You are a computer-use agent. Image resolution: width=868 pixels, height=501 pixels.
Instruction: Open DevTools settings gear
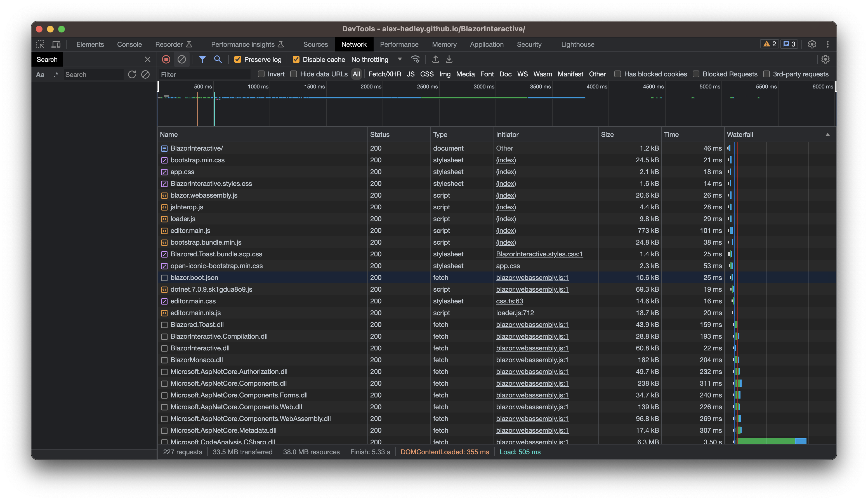[x=812, y=45]
